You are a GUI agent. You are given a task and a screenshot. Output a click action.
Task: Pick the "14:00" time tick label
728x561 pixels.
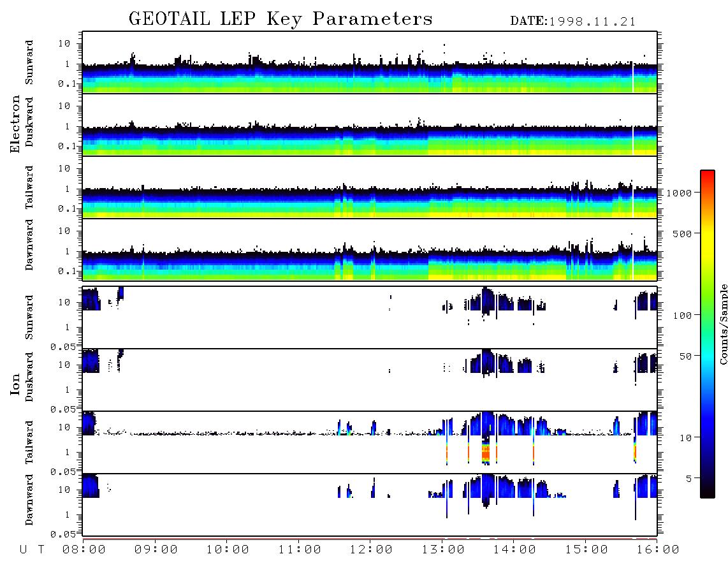514,550
